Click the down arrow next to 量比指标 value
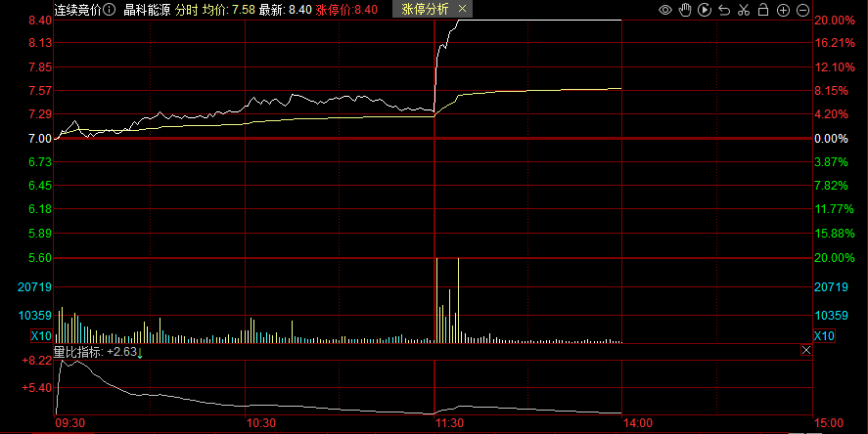 click(x=140, y=352)
